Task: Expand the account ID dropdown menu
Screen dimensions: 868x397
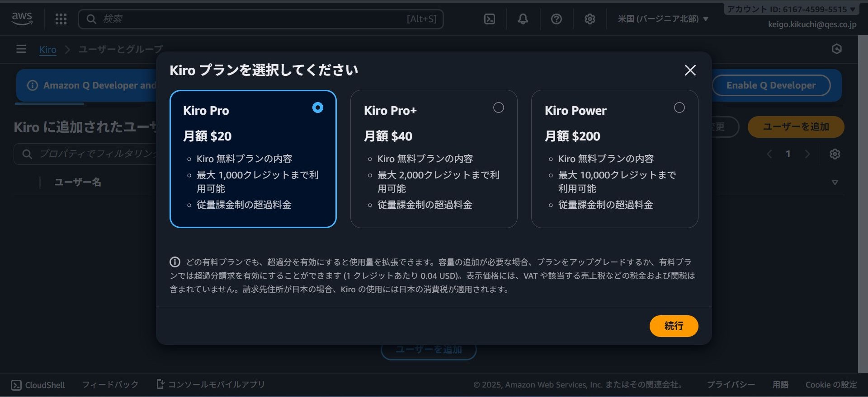Action: click(791, 9)
